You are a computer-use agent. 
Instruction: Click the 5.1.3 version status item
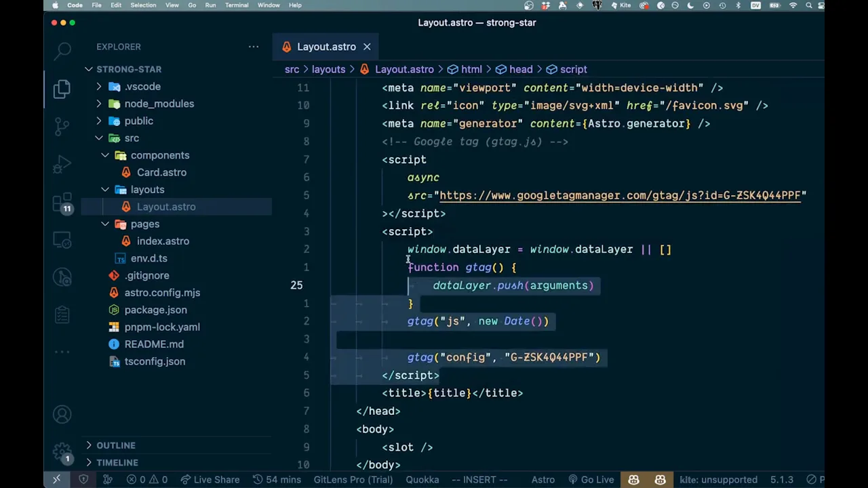point(781,479)
